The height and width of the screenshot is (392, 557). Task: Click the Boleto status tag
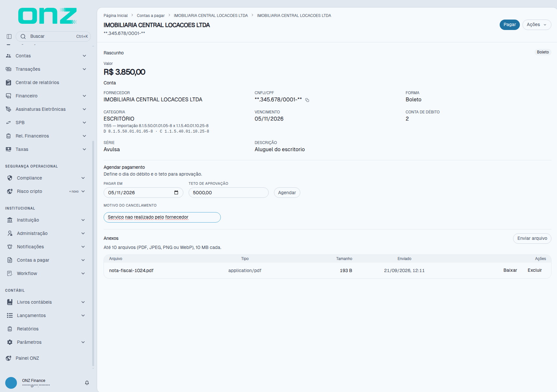543,52
